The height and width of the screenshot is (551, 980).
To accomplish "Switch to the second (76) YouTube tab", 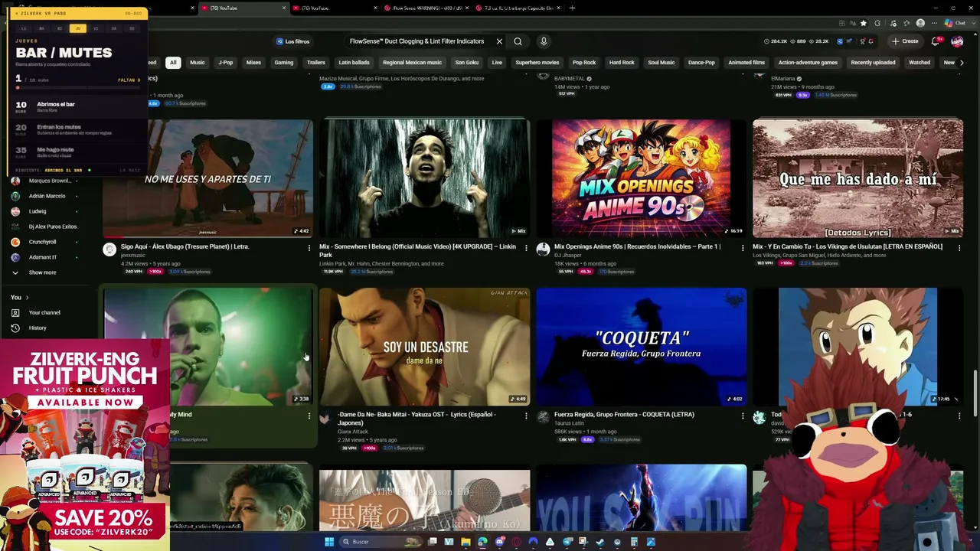I will (x=333, y=8).
